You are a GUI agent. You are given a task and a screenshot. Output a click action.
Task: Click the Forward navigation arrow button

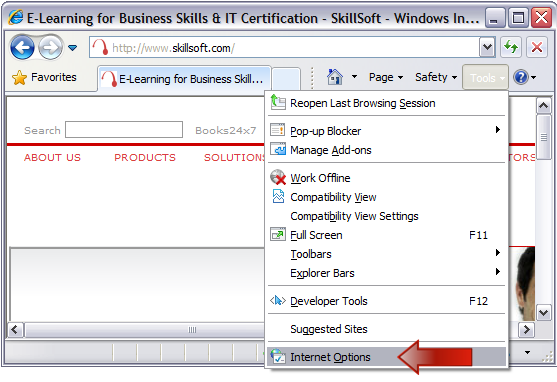tap(50, 47)
